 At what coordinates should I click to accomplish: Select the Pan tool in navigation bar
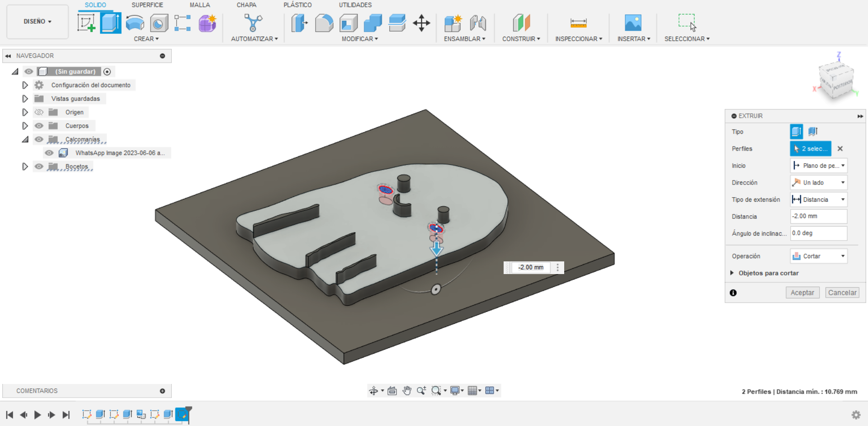click(406, 390)
